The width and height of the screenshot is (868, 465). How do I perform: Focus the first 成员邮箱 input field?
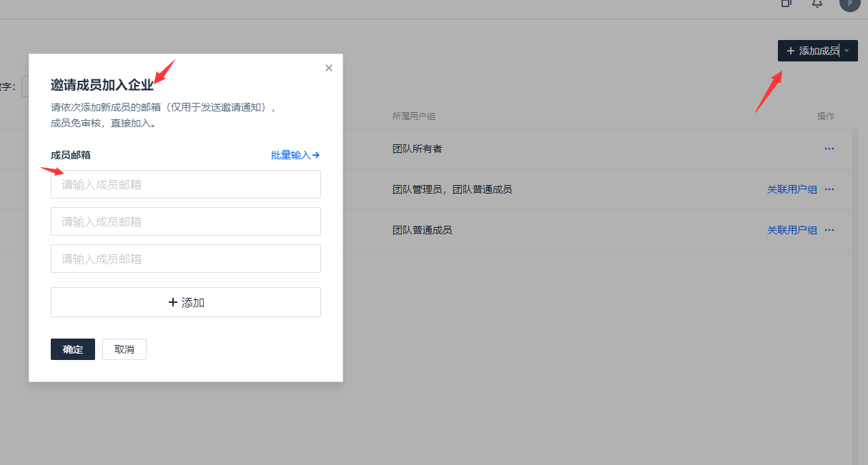tap(186, 184)
